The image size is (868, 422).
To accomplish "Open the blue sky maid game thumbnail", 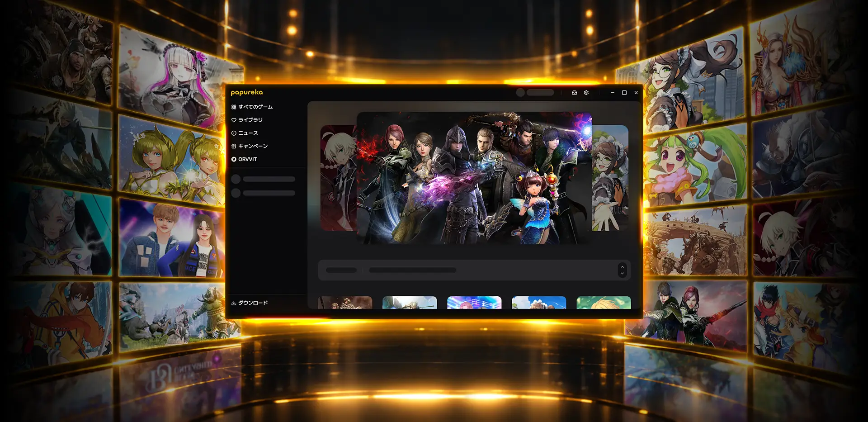I will click(x=539, y=303).
